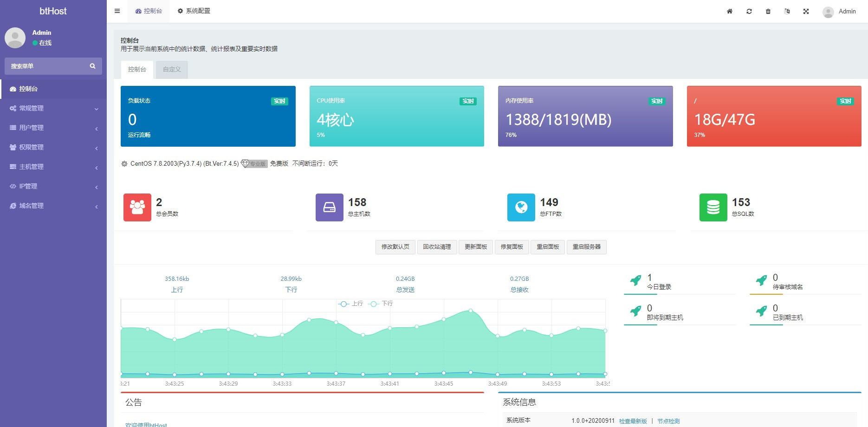The image size is (868, 427).
Task: Click the 重启服务器 button
Action: (586, 247)
